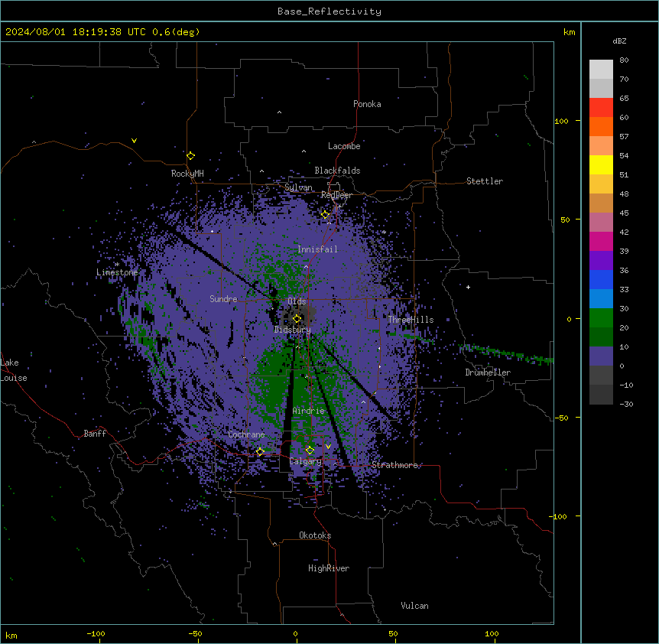Click the Base_Reflectivity title text
The width and height of the screenshot is (659, 644).
pyautogui.click(x=329, y=11)
